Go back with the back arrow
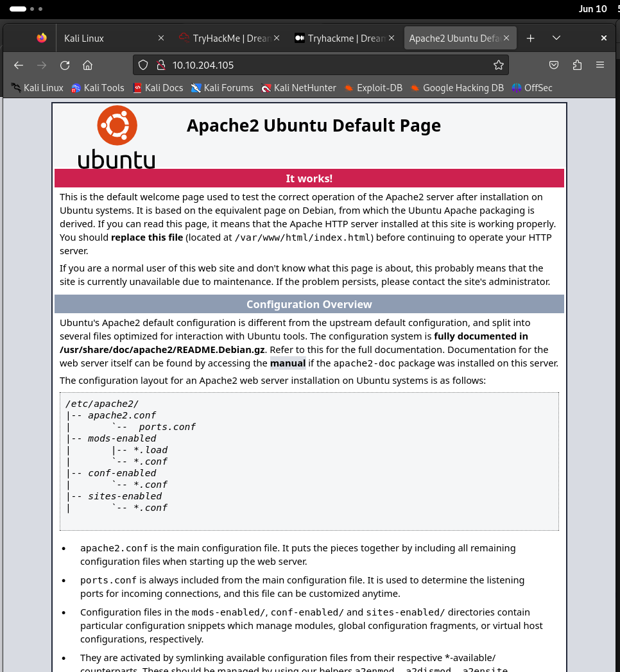 click(x=19, y=65)
